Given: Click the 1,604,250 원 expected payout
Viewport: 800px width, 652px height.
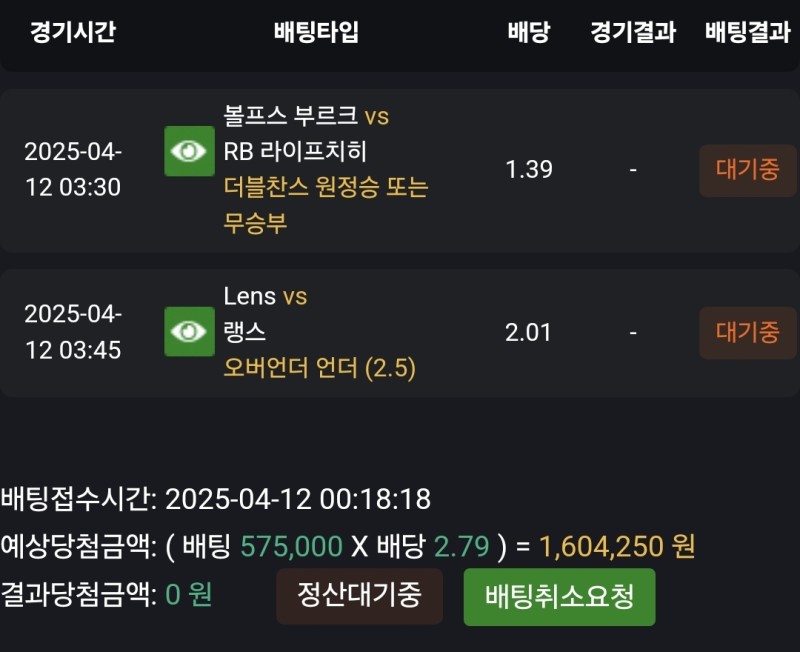Looking at the screenshot, I should [x=616, y=547].
